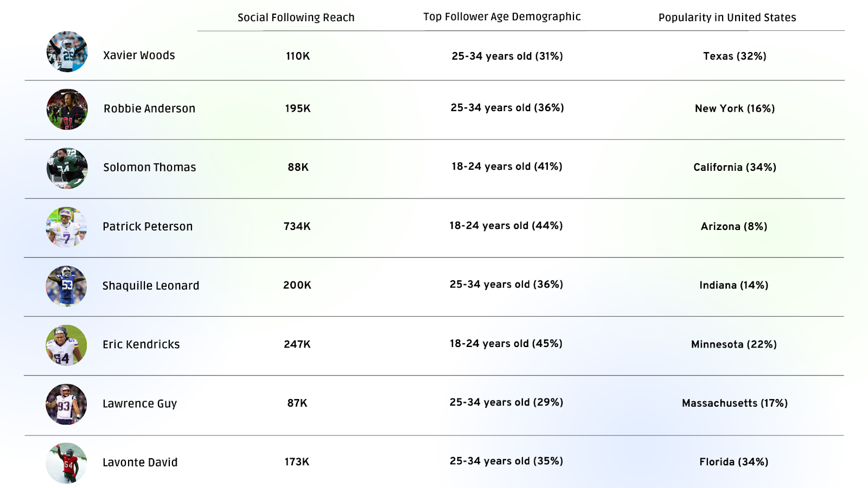This screenshot has width=868, height=488.
Task: Click Eric Kendricks' avatar
Action: coord(66,345)
